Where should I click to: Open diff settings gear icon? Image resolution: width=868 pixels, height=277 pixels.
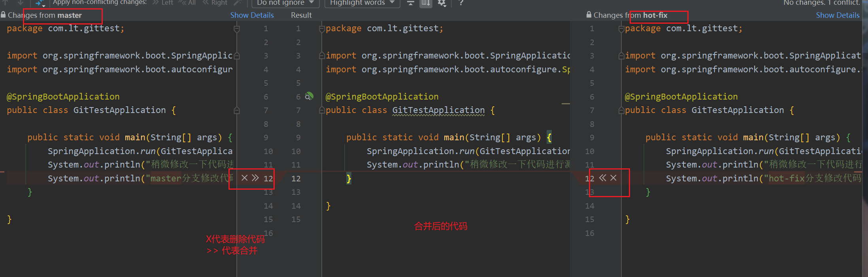click(442, 3)
